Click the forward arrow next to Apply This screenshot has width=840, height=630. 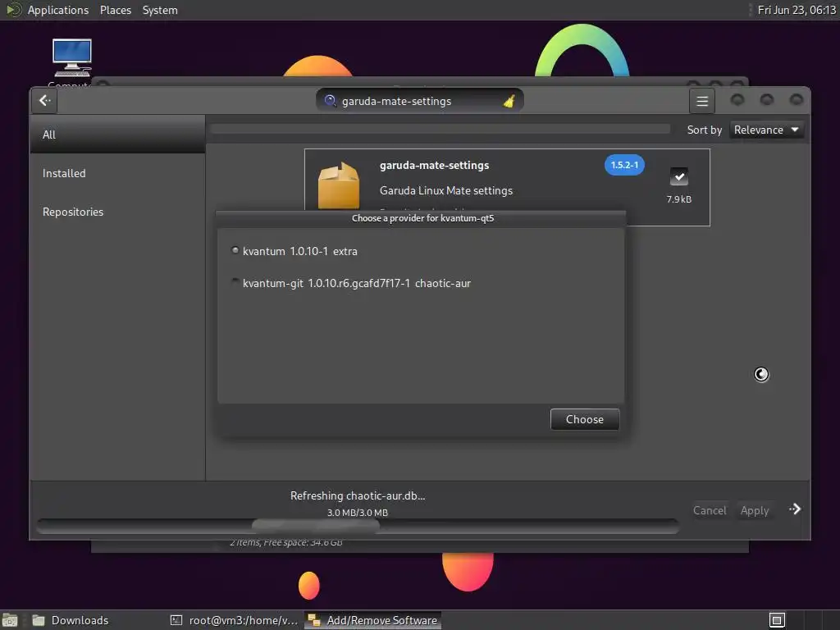(x=795, y=509)
